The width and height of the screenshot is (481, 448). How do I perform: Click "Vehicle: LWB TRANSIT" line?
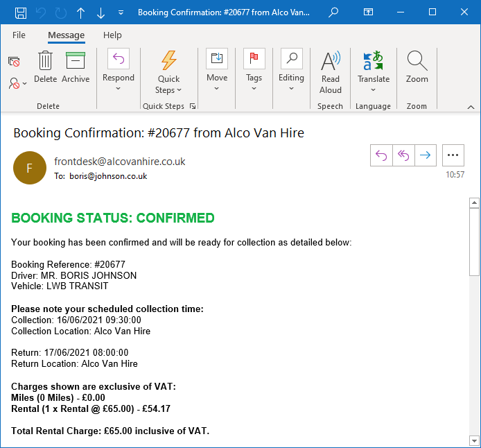(60, 286)
